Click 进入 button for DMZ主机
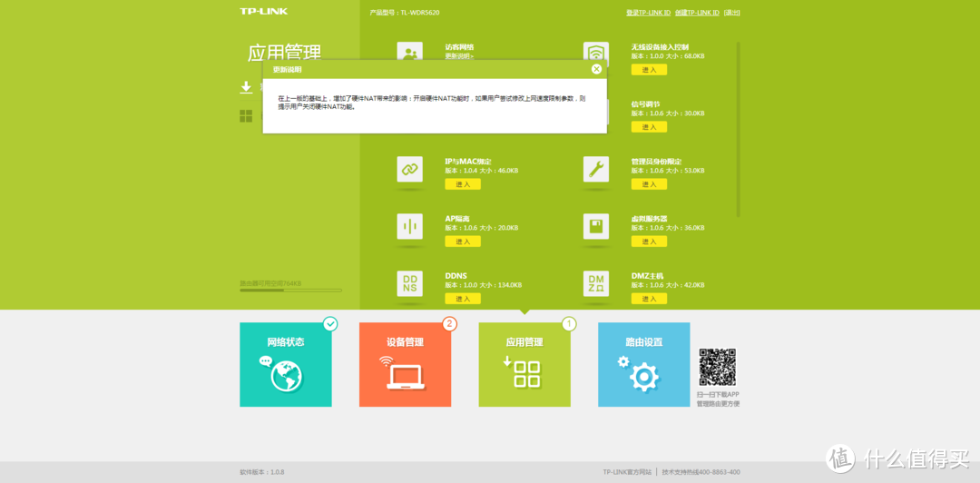The width and height of the screenshot is (980, 483). pyautogui.click(x=649, y=299)
